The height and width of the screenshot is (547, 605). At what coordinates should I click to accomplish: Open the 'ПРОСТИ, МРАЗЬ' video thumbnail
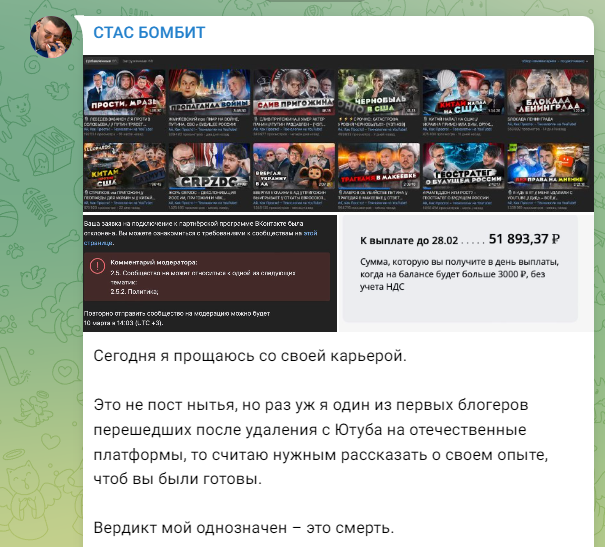(x=123, y=91)
